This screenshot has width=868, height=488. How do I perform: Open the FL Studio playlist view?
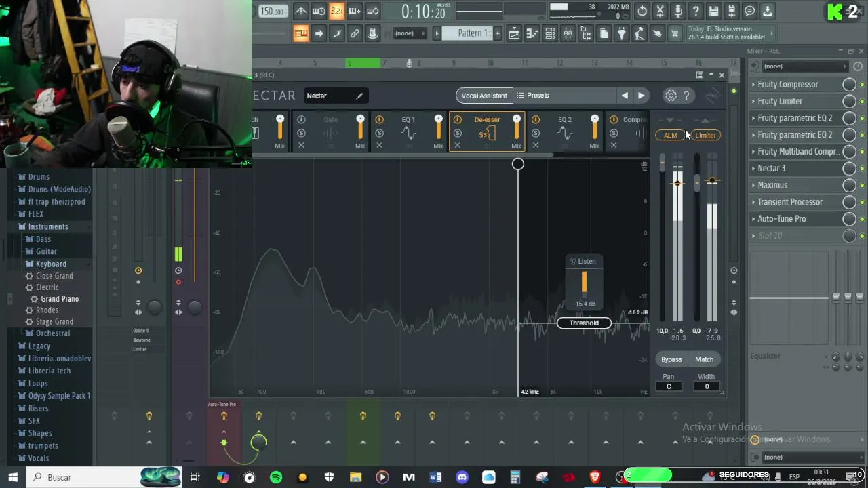[x=514, y=33]
